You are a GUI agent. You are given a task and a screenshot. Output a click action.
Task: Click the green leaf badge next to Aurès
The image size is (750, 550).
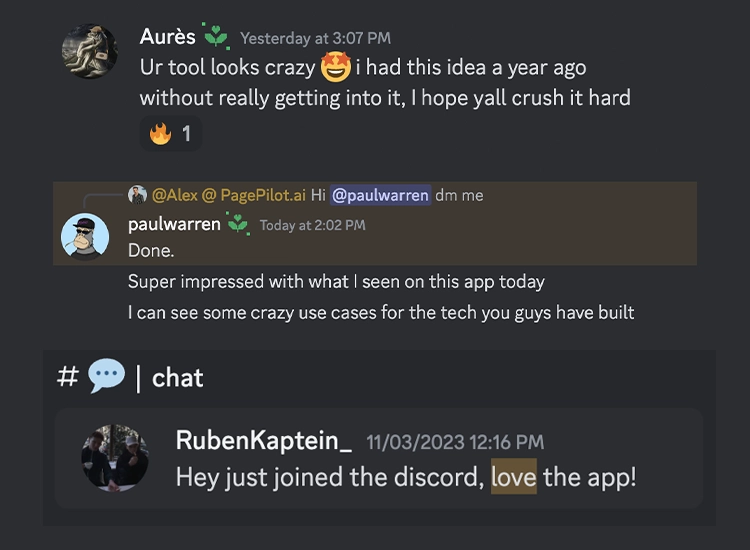pyautogui.click(x=216, y=36)
